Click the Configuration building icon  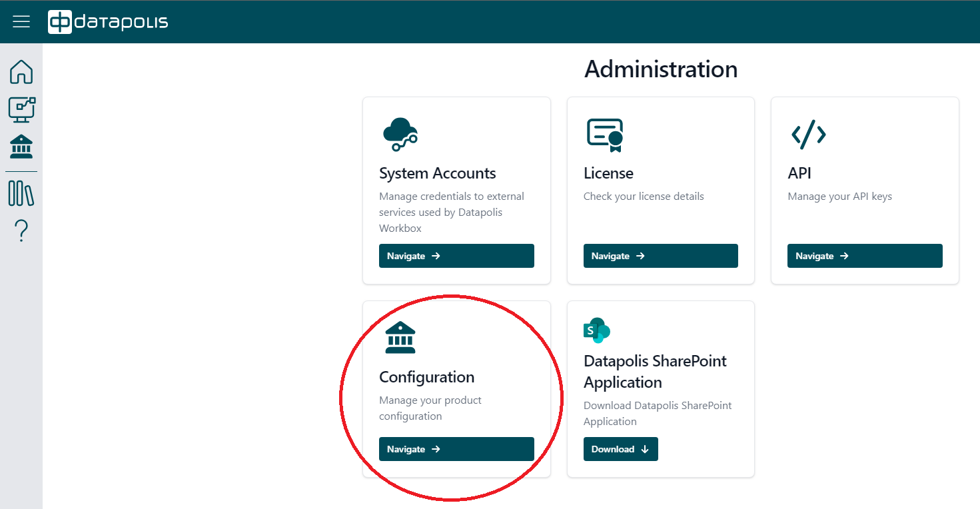[400, 337]
